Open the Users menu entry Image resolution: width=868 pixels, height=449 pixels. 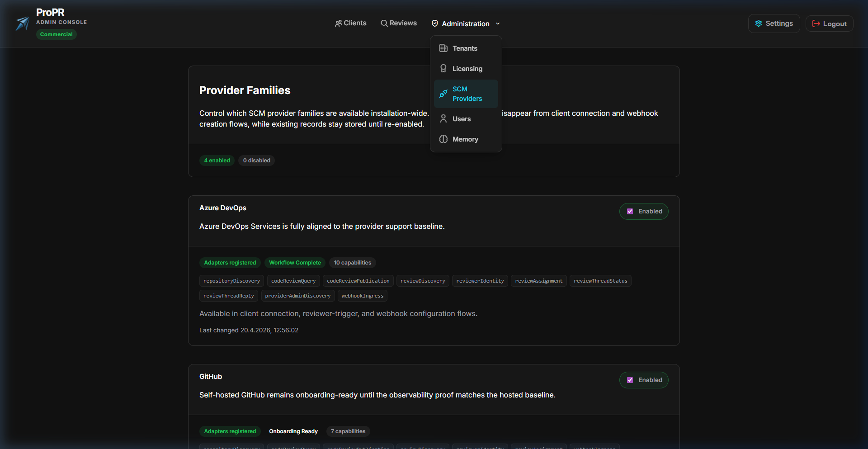(x=466, y=119)
